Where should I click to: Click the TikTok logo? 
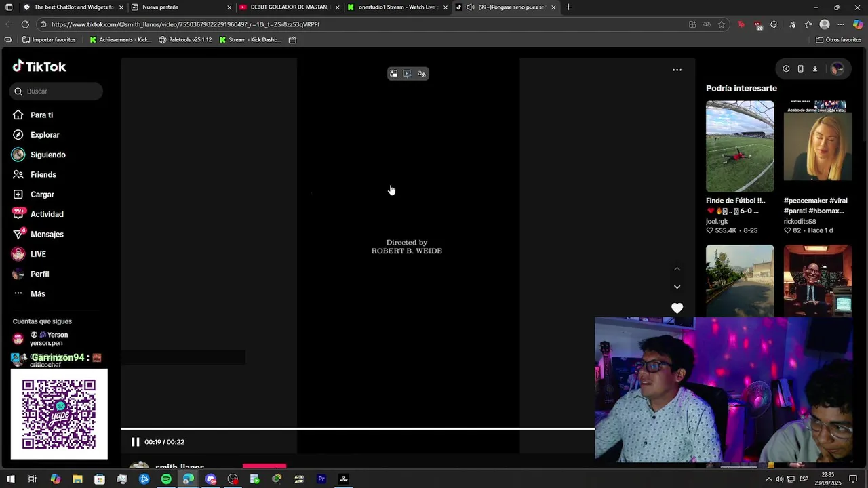39,66
